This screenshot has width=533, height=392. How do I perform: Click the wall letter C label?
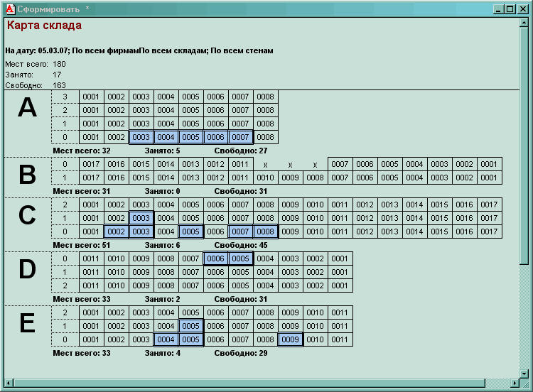[x=27, y=215]
